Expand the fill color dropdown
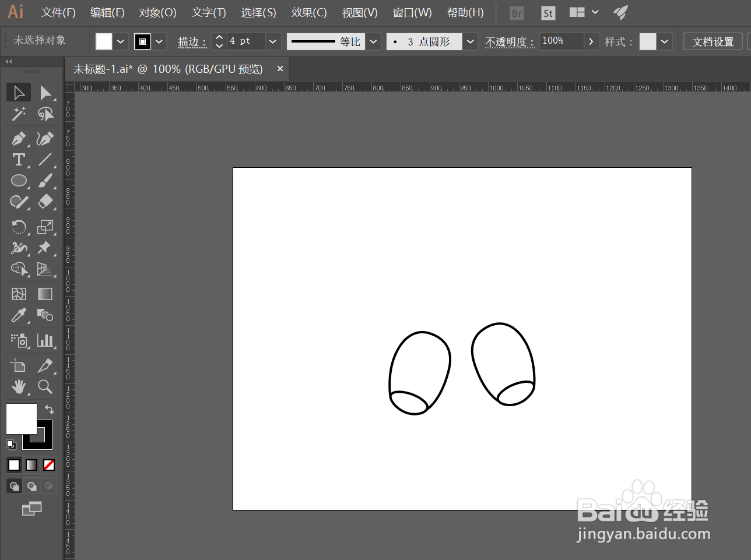The image size is (751, 560). click(x=120, y=41)
